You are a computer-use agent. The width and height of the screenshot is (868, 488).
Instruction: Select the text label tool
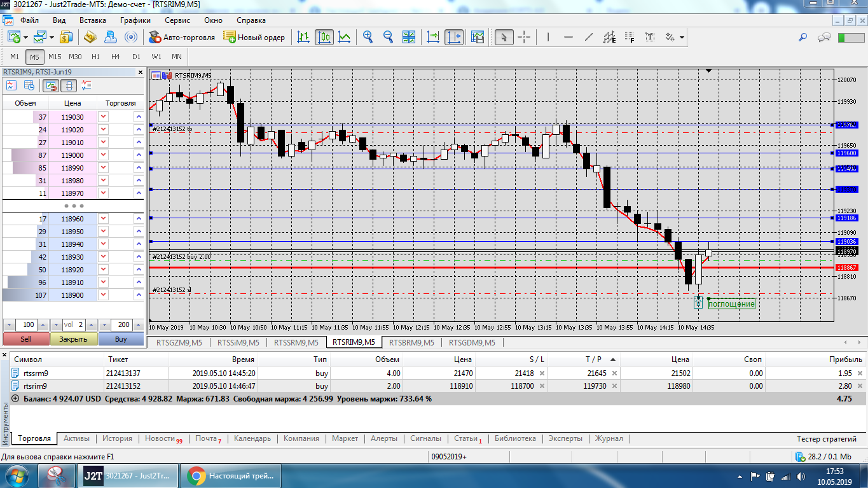(x=650, y=38)
